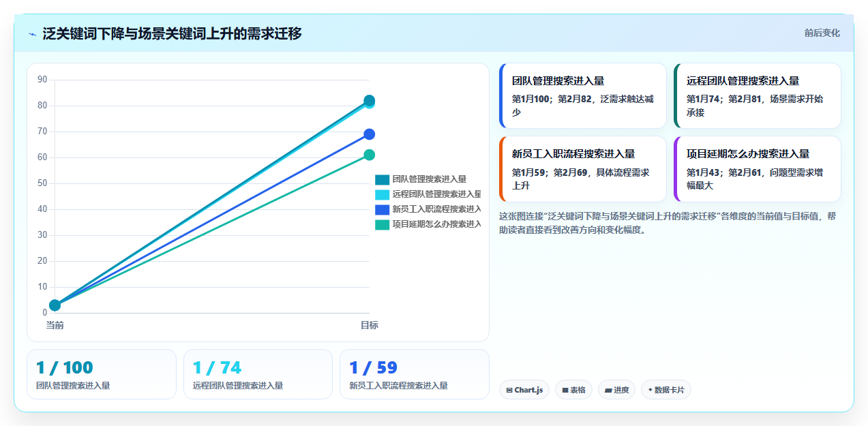Select the 前后变化 badge in header
The width and height of the screenshot is (868, 426).
[x=822, y=33]
